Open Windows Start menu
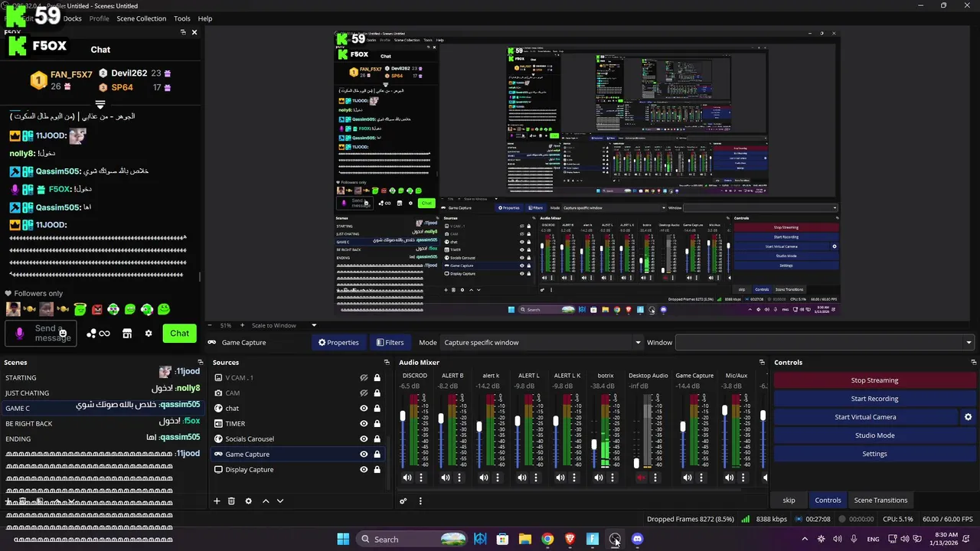The image size is (980, 551). 343,539
